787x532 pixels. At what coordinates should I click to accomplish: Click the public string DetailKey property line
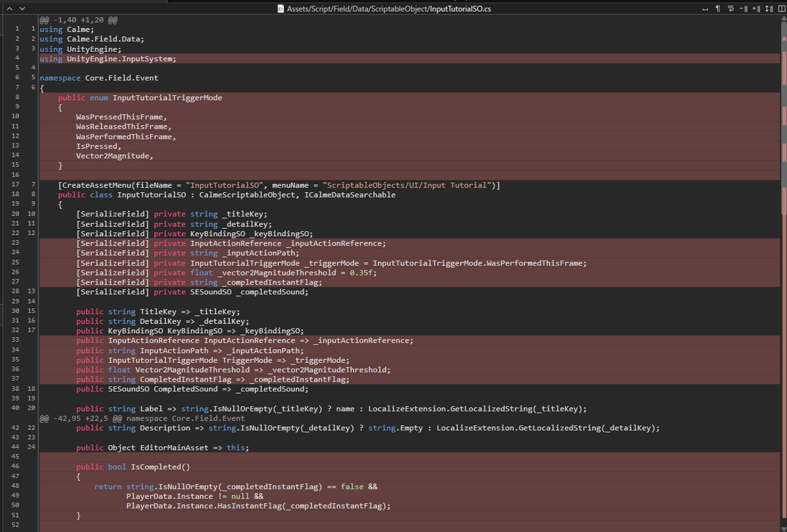pyautogui.click(x=163, y=321)
